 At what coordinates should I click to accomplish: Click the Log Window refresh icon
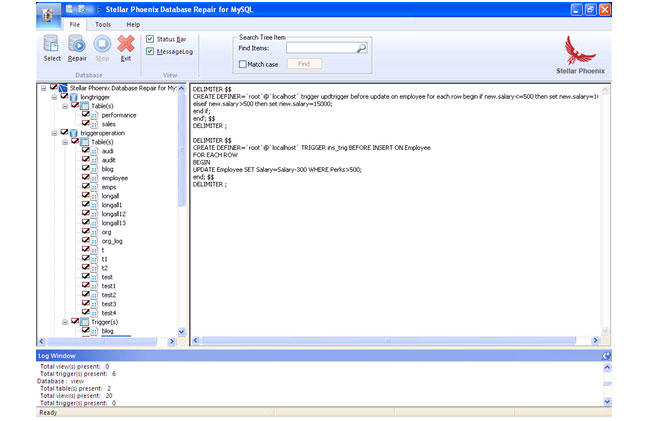[x=606, y=356]
